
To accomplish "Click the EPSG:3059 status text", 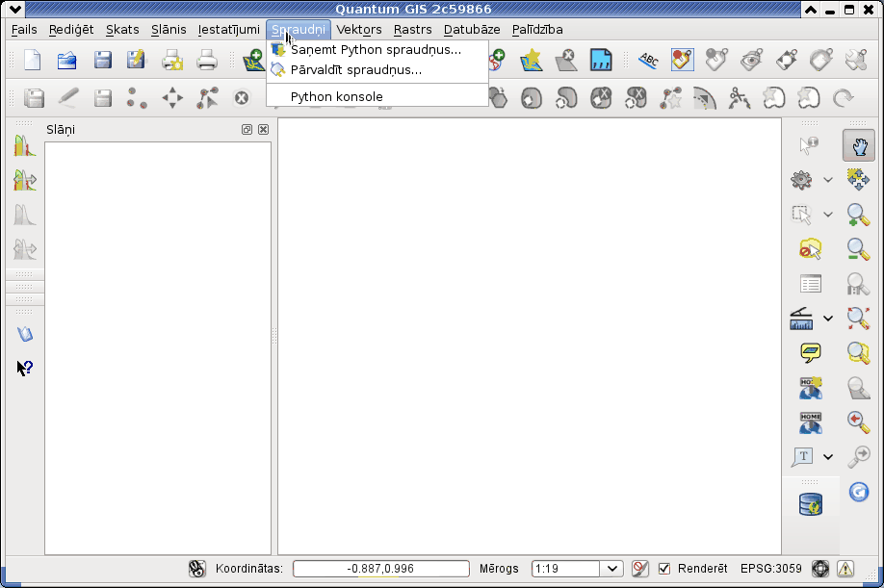I will pos(770,569).
